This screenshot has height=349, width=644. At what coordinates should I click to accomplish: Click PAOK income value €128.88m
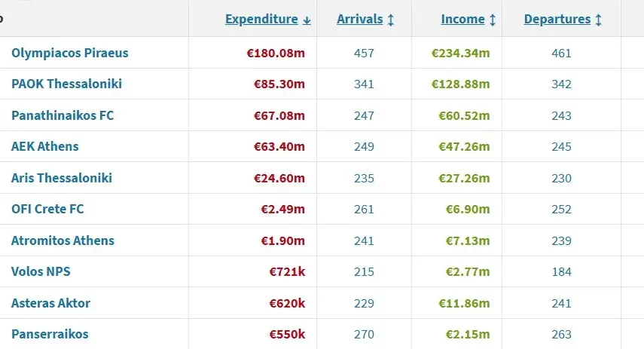point(460,84)
